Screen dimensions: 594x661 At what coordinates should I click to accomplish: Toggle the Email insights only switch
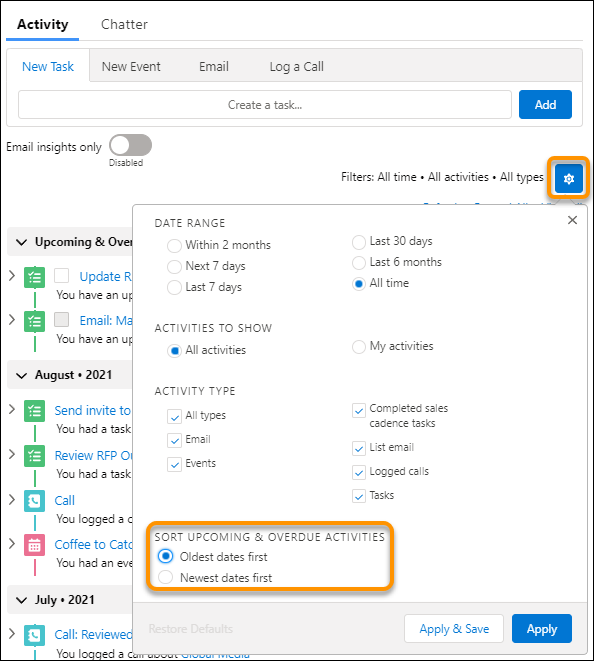[x=130, y=145]
